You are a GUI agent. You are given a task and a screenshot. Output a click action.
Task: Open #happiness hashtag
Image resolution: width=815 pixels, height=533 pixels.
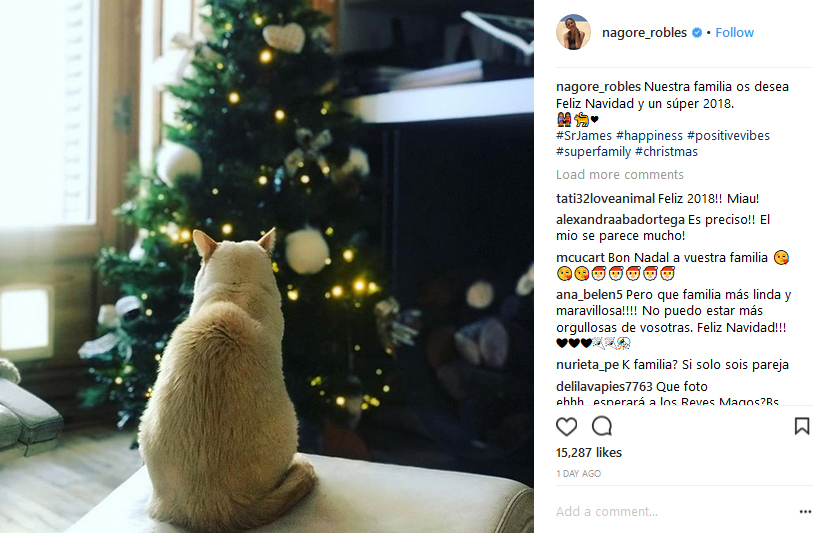click(x=649, y=136)
